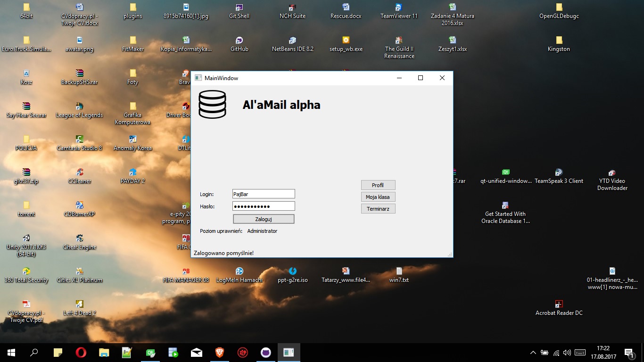Select the Camtasia Studio 8 shortcut
Screen dimensions: 644x362
79,143
